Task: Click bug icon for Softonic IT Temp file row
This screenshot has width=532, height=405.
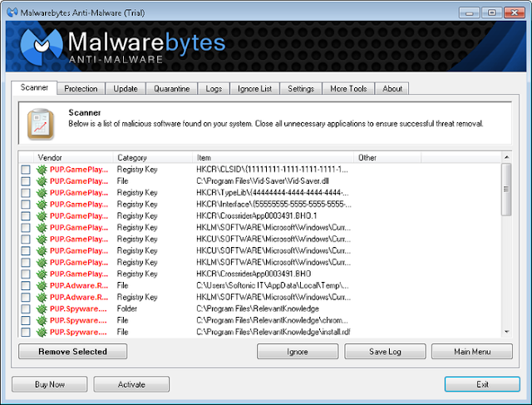Action: pos(42,285)
